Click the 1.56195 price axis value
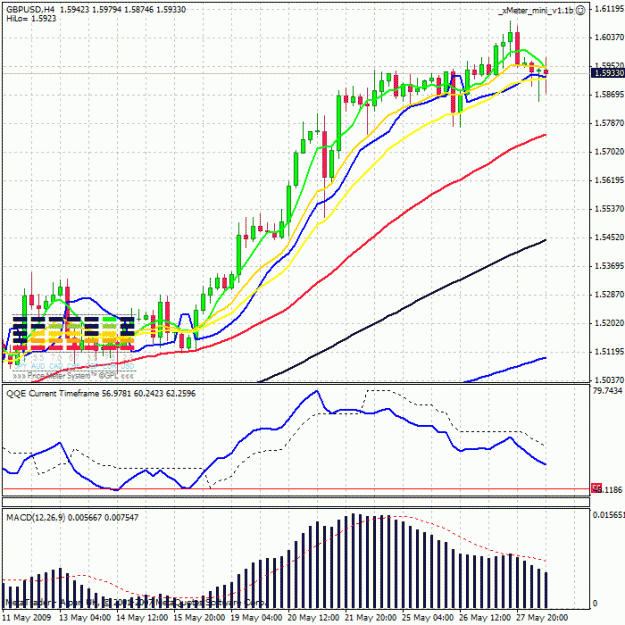 click(609, 180)
